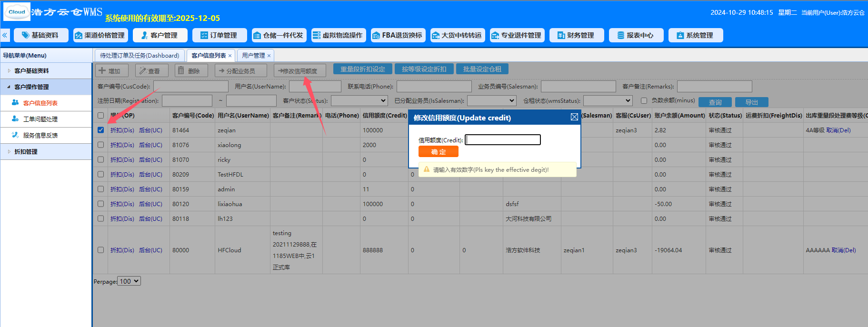
Task: Open the Perpage 100 dropdown
Action: point(129,281)
